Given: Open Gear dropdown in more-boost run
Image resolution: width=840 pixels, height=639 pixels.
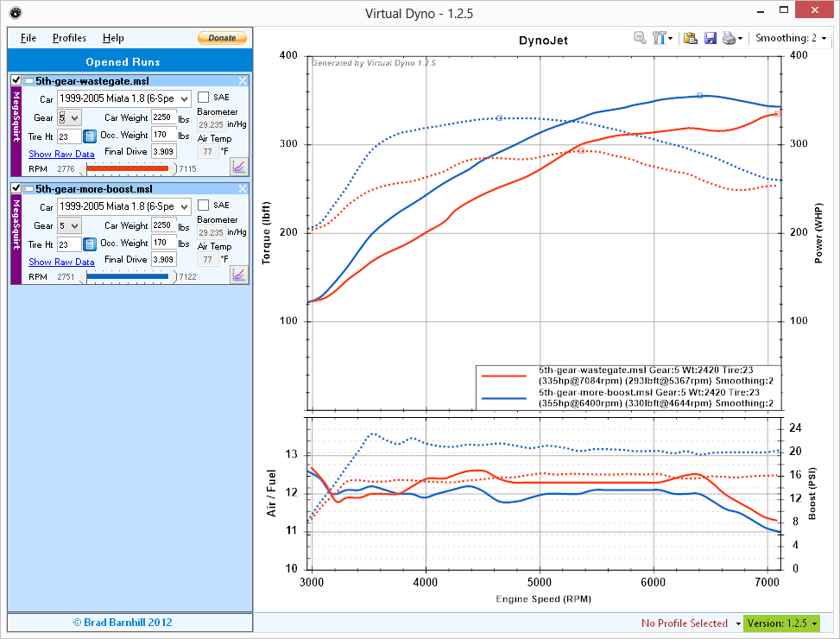Looking at the screenshot, I should 69,225.
